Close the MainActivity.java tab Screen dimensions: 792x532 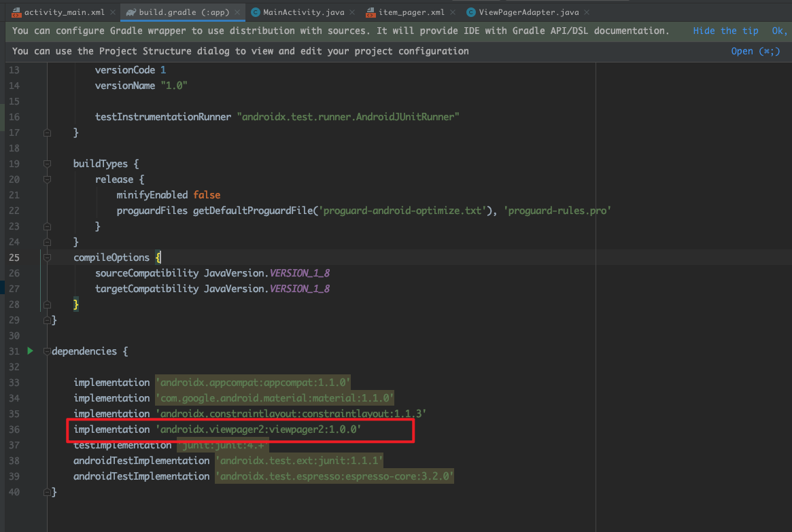[x=352, y=12]
